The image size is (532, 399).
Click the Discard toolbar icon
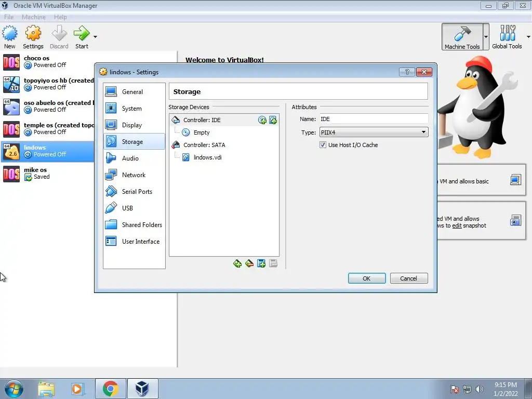tap(59, 37)
